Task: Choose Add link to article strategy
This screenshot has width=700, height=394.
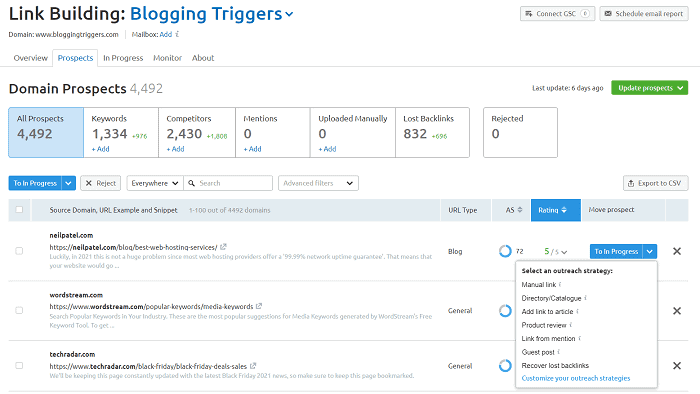Action: pyautogui.click(x=547, y=311)
